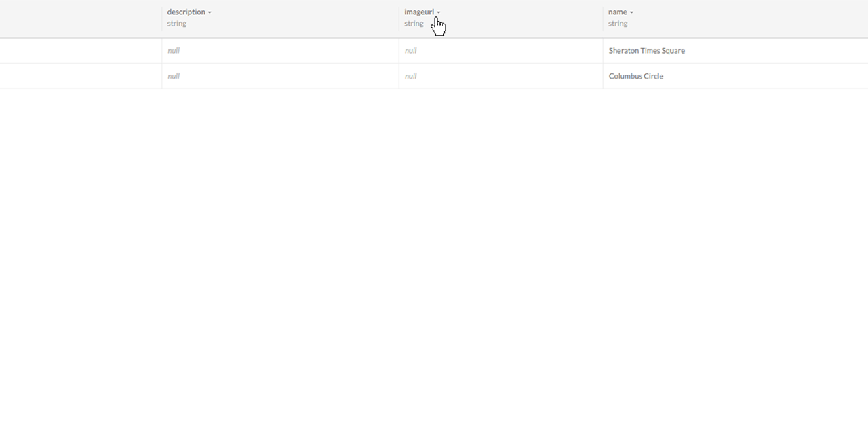Viewport: 868px width, 444px height.
Task: Click the string type under name header
Action: (x=618, y=24)
